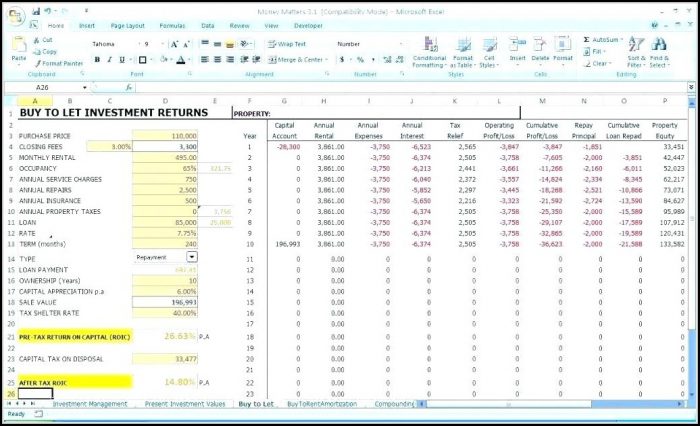
Task: Select the PURCHASE PRICE value 110,000 cell
Action: click(x=165, y=136)
